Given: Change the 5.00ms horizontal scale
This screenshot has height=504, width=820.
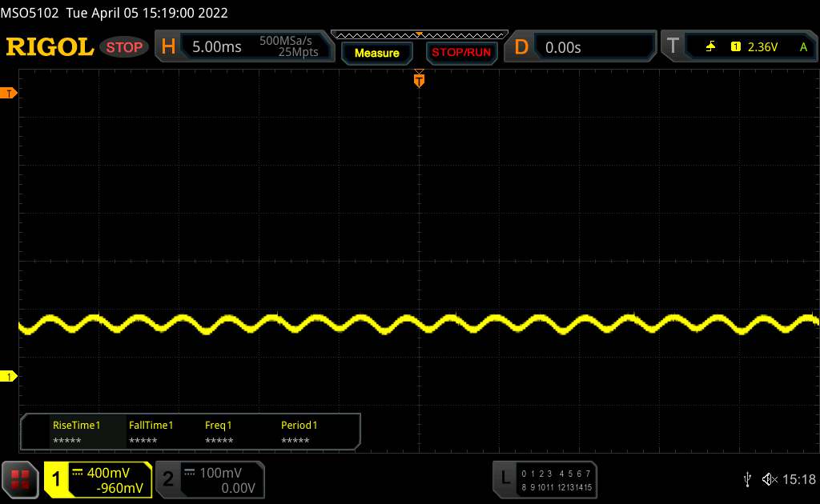Looking at the screenshot, I should pos(216,47).
